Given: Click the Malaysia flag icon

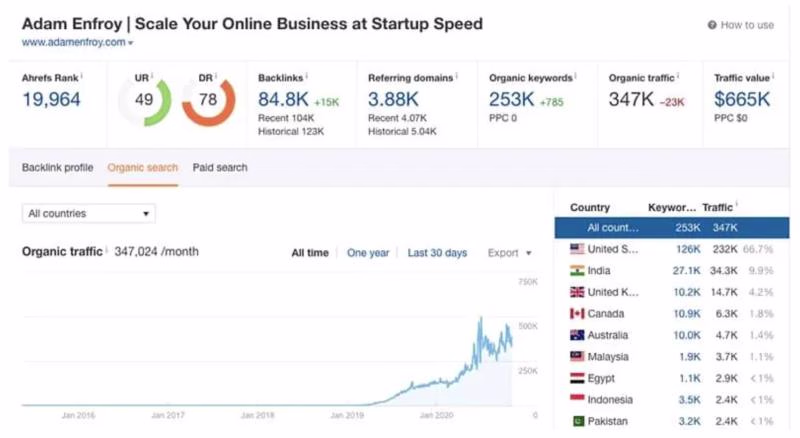Looking at the screenshot, I should click(x=577, y=357).
